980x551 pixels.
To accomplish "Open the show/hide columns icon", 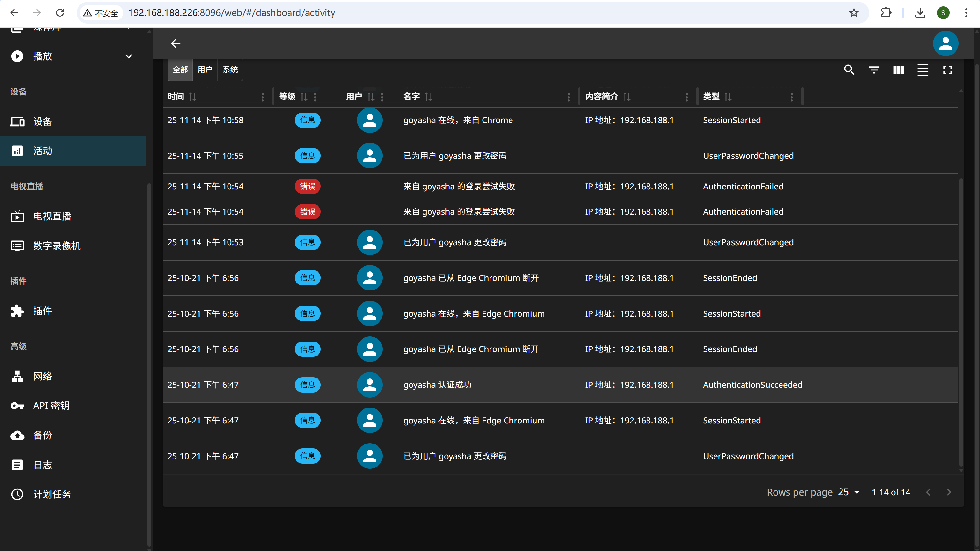I will 898,70.
